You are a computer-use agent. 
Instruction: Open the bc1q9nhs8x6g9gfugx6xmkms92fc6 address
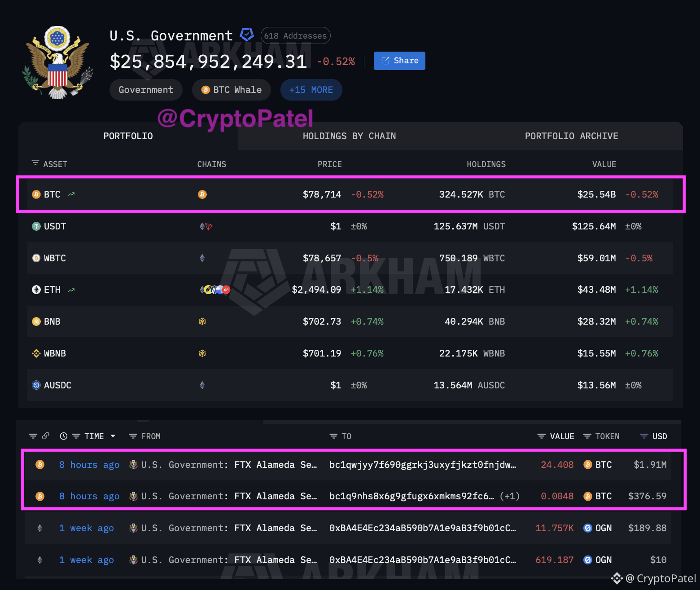pyautogui.click(x=411, y=496)
